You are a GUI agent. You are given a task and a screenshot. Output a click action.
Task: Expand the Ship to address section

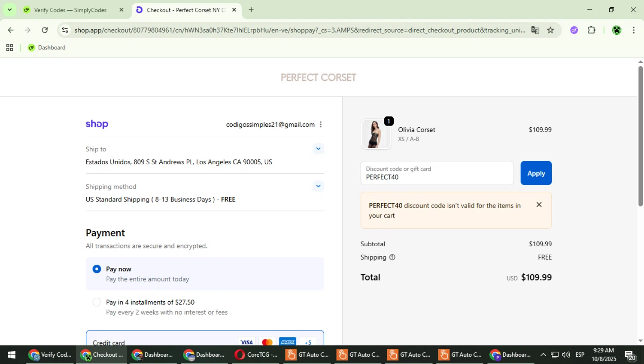tap(318, 149)
